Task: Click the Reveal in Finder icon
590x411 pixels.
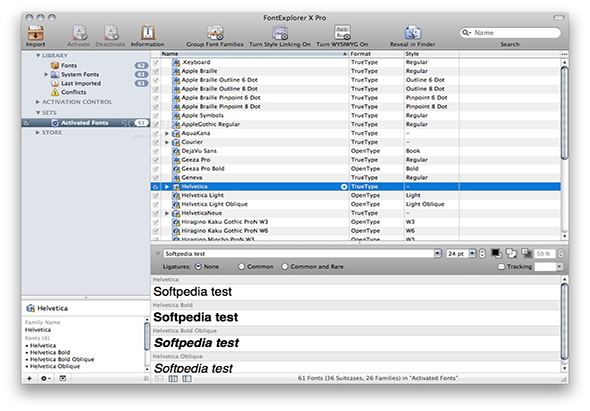Action: coord(412,33)
